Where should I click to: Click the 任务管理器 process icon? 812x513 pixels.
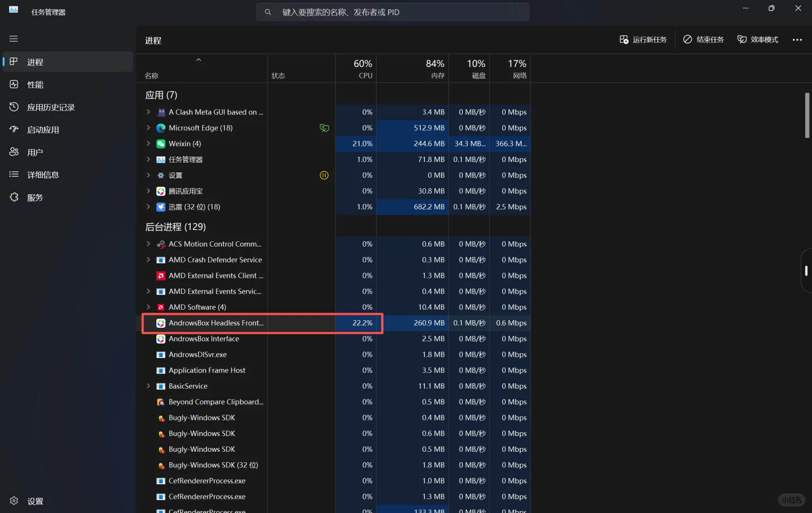(x=161, y=160)
